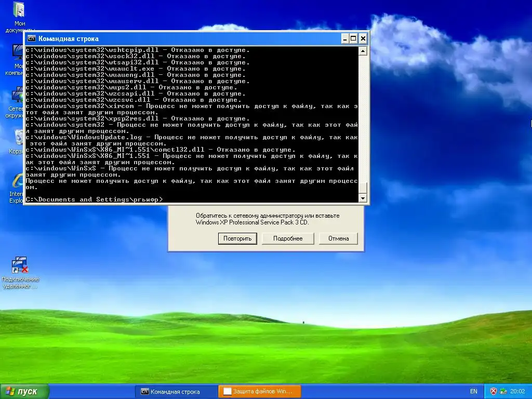This screenshot has height=399, width=532.
Task: Minimize the Командная строка window
Action: point(345,38)
